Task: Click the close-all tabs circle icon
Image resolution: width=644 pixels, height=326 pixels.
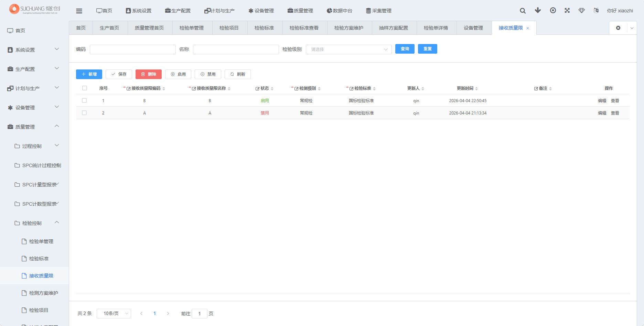Action: [618, 28]
